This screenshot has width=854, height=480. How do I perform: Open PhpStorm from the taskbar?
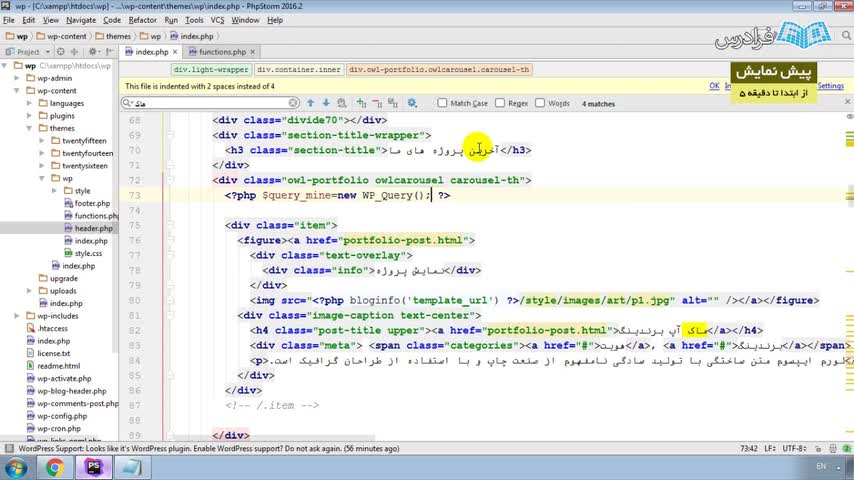click(93, 467)
